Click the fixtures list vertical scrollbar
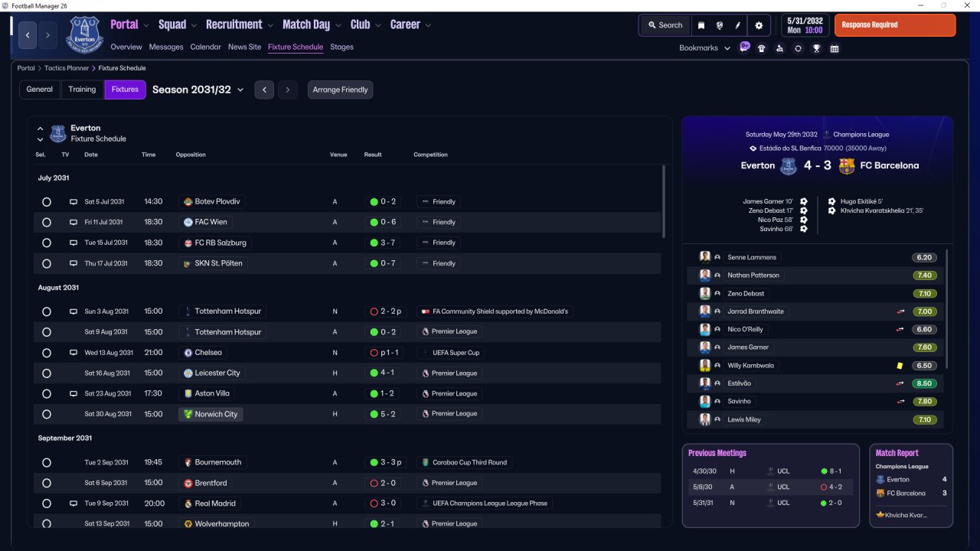 tap(664, 202)
